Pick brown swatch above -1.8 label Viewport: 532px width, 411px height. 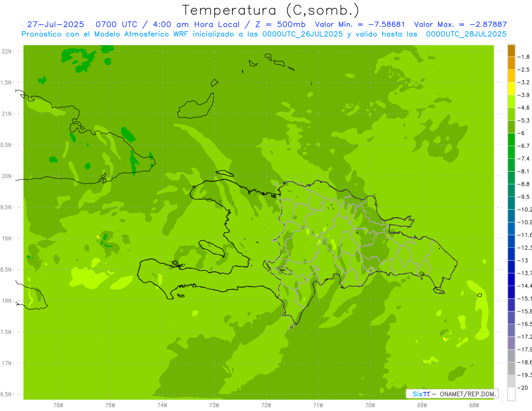click(511, 51)
